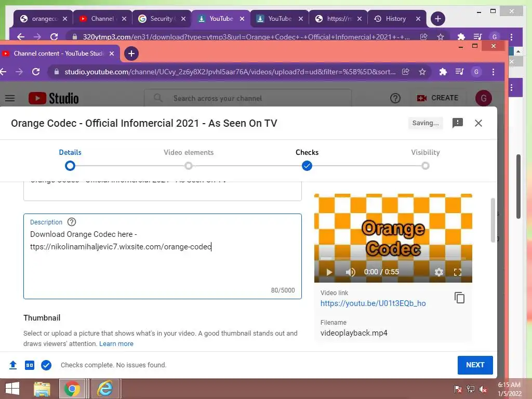This screenshot has width=532, height=399.
Task: Click the Chrome taskbar icon
Action: point(72,389)
